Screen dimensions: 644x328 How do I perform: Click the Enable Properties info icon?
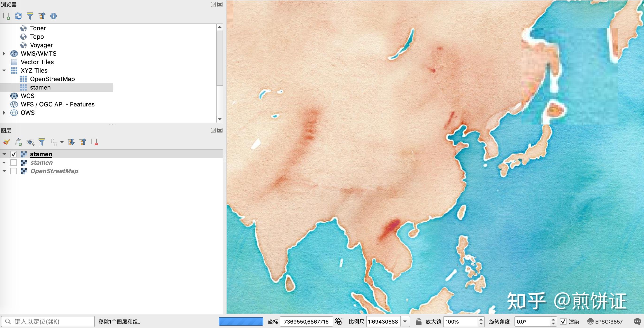53,16
